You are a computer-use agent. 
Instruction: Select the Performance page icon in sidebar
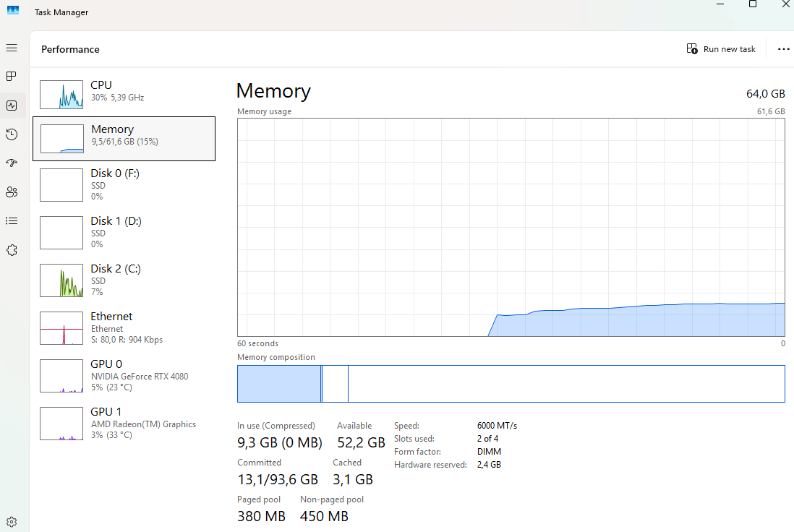[12, 106]
